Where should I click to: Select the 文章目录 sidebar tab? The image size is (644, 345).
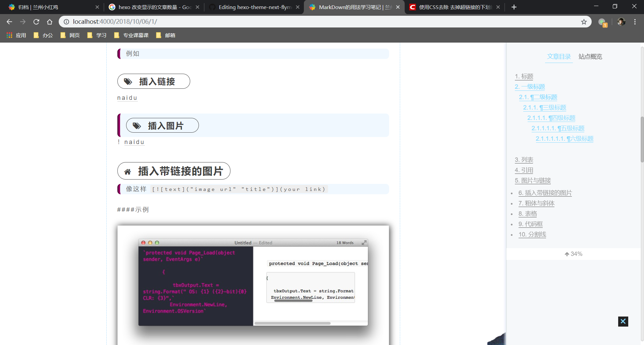coord(559,57)
